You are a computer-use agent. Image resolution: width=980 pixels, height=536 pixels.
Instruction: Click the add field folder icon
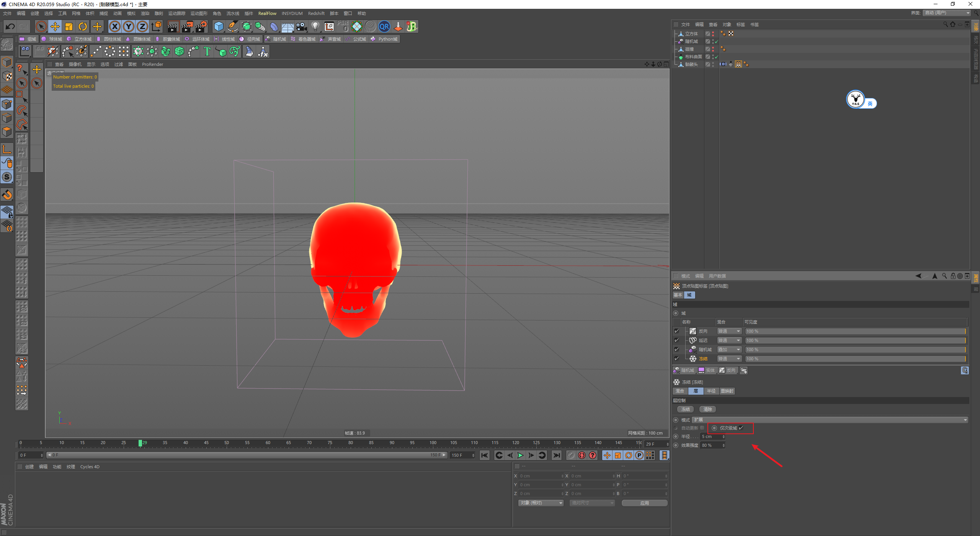click(744, 370)
